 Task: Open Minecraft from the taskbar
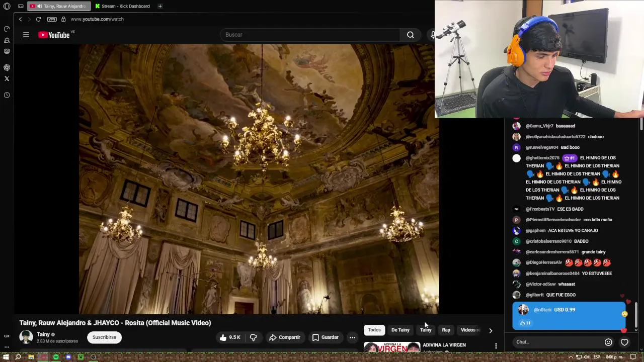pos(80,357)
